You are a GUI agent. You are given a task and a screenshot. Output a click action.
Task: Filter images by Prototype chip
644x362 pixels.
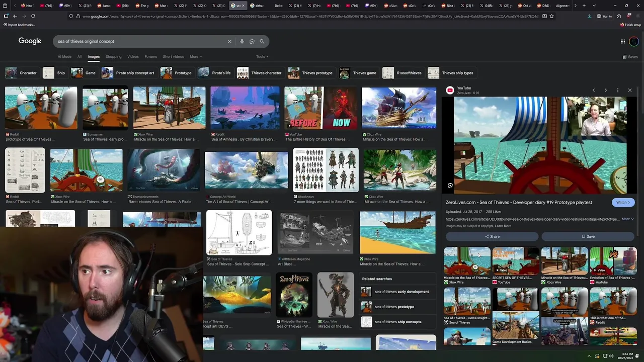tap(177, 73)
